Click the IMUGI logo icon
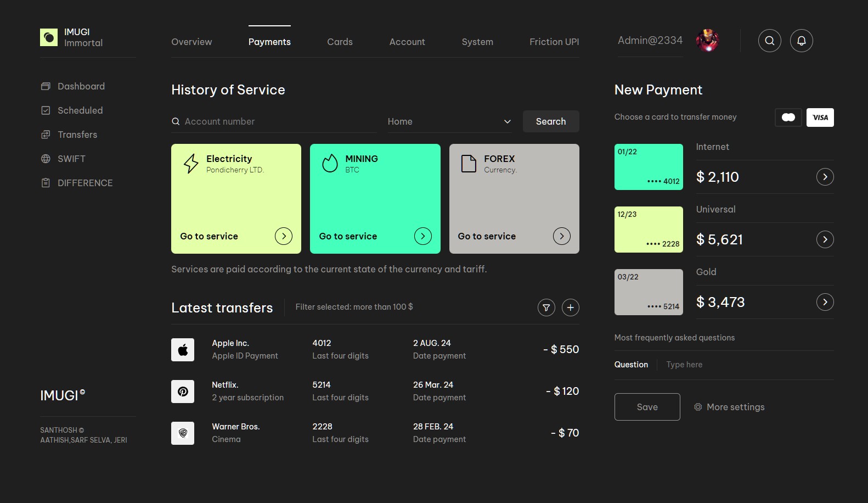The image size is (868, 503). (x=49, y=37)
